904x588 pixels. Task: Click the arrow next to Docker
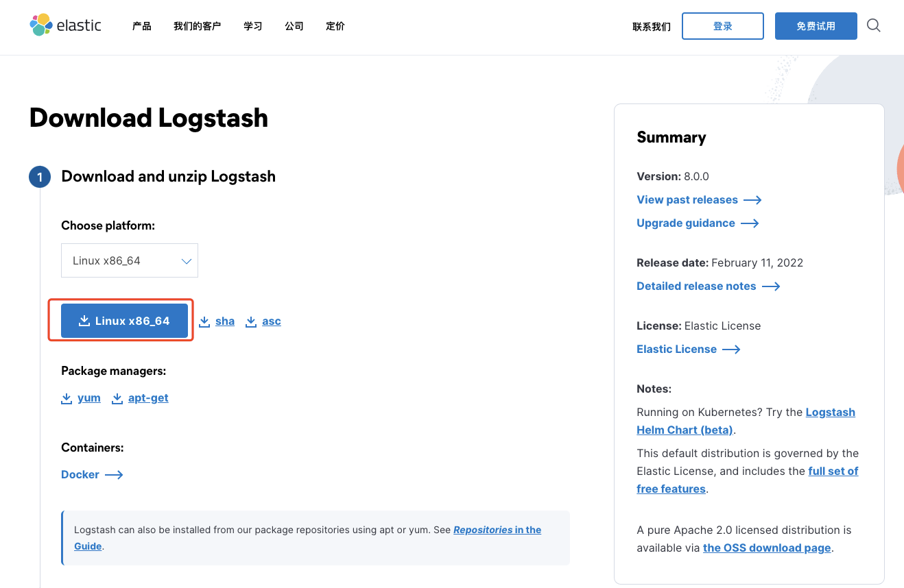114,475
